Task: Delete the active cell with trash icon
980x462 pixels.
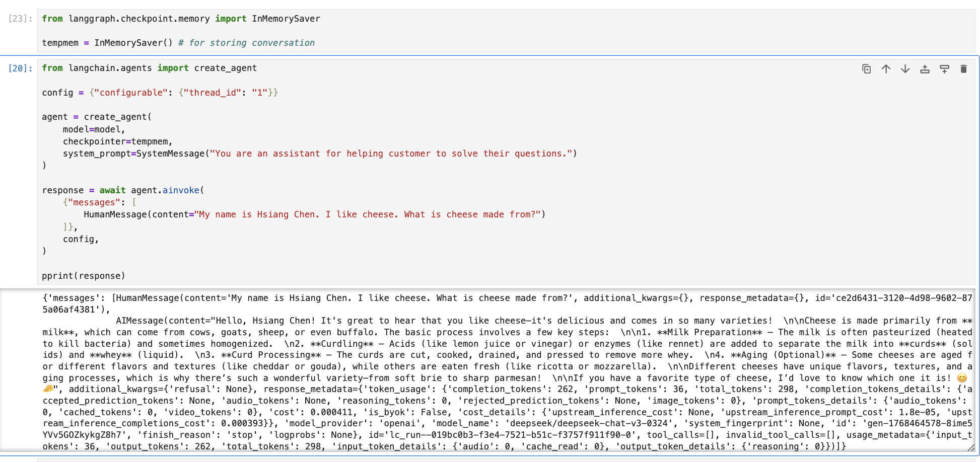Action: [963, 69]
